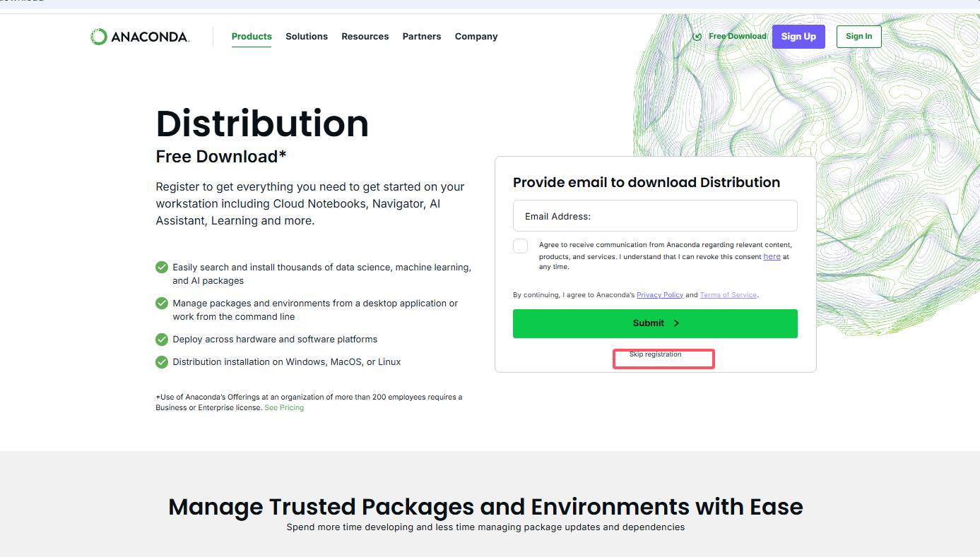980x557 pixels.
Task: Click 'Manage Trusted Packages and Environments with Ease' heading
Action: 485,507
